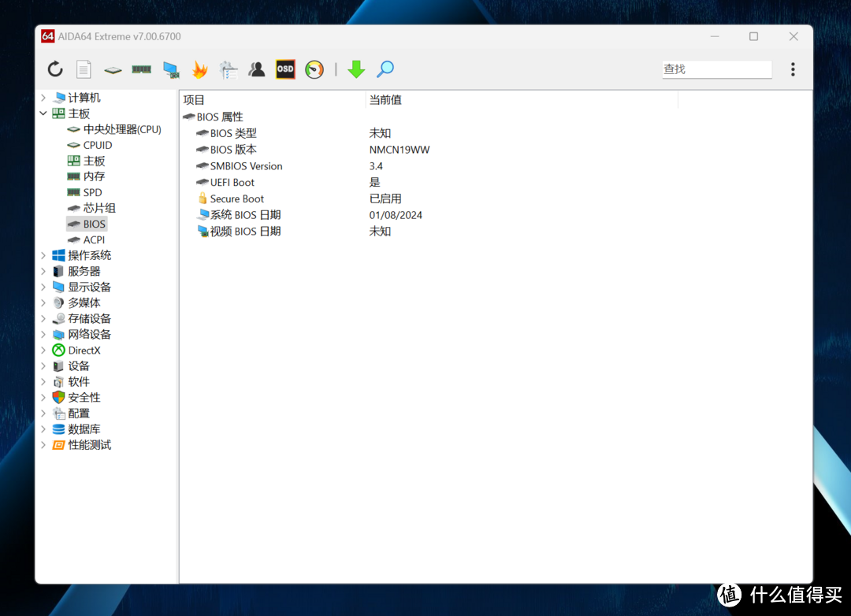
Task: Select 内存 in the tree
Action: click(86, 176)
